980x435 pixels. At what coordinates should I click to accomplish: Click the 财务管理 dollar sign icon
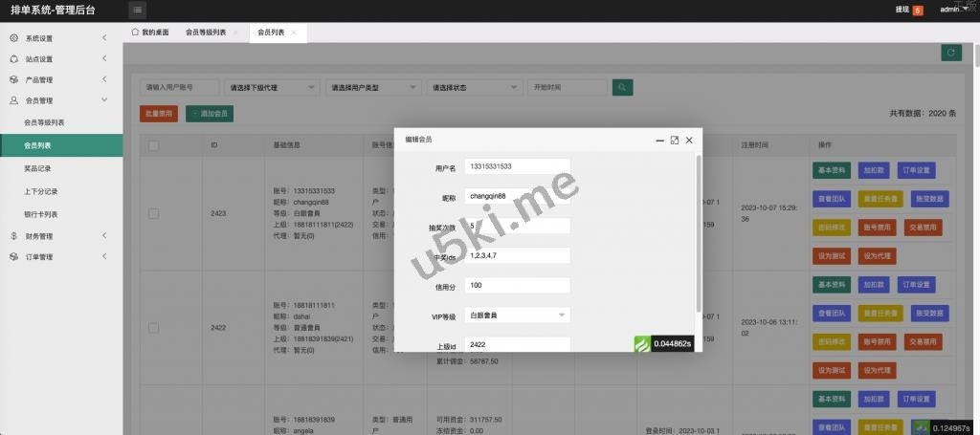tap(14, 236)
